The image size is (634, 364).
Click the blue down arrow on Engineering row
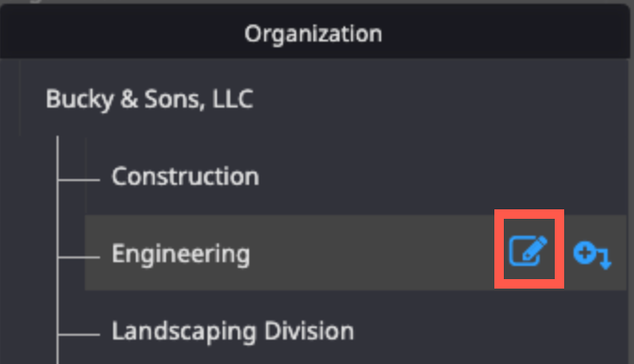point(606,260)
